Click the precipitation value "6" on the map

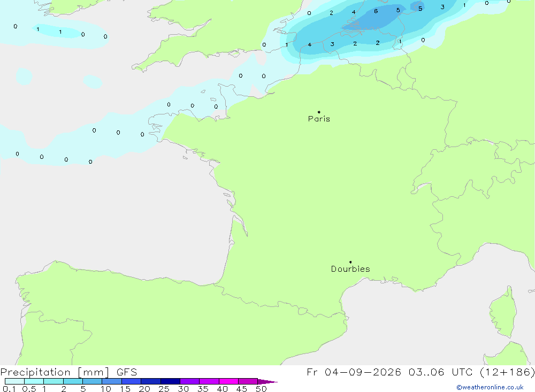[376, 11]
